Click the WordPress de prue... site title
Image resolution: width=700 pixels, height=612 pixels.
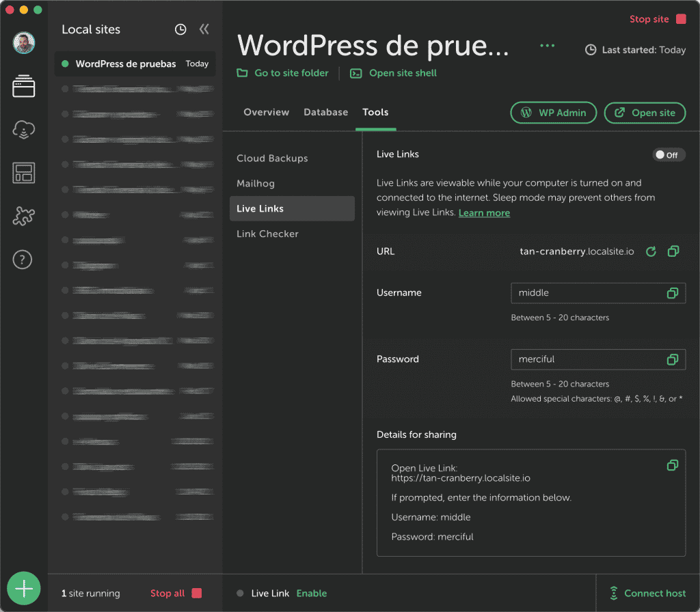pyautogui.click(x=373, y=46)
